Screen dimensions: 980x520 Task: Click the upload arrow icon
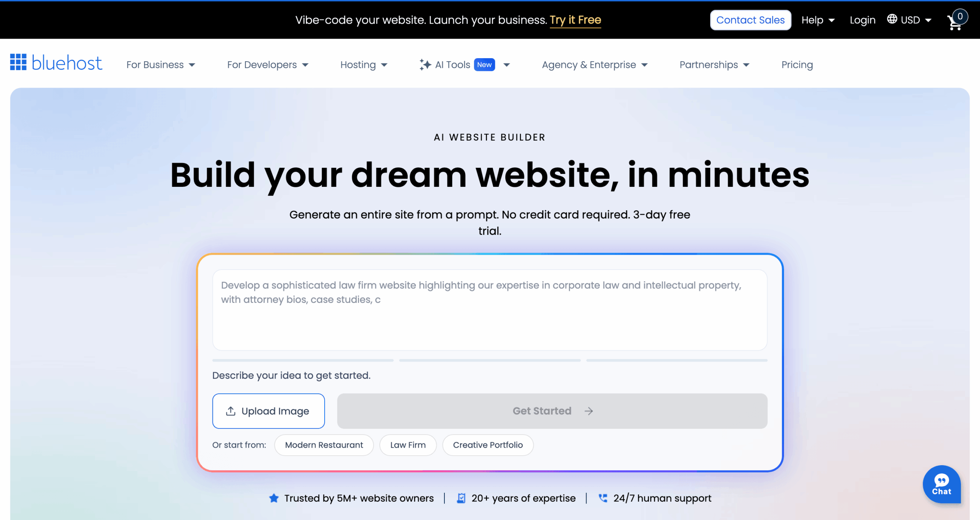point(230,411)
